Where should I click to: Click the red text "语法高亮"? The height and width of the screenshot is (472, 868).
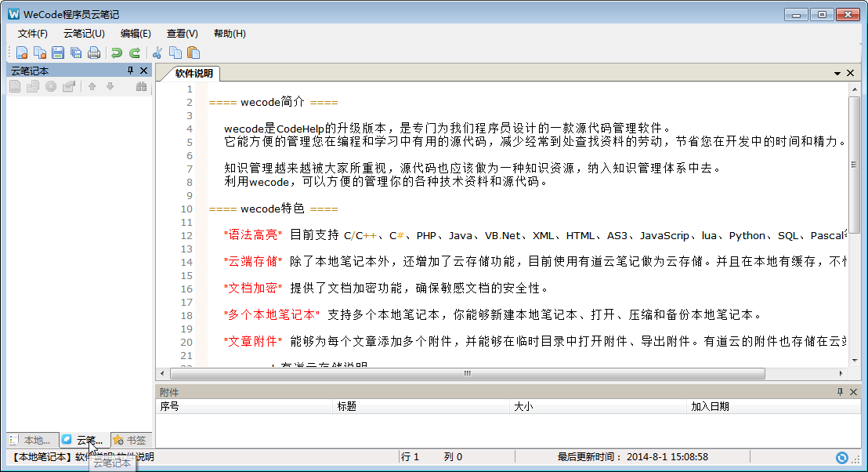pos(254,235)
